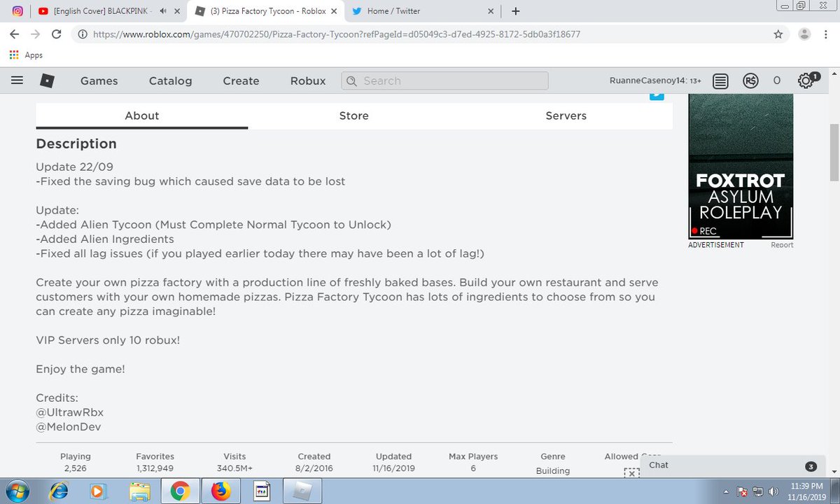Open the Windows Start menu

17,491
